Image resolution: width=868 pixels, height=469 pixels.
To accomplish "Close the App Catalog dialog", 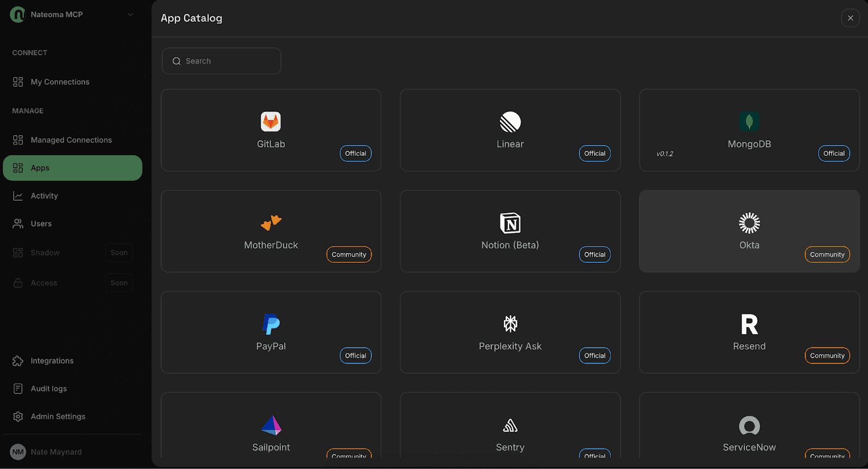I will (850, 18).
